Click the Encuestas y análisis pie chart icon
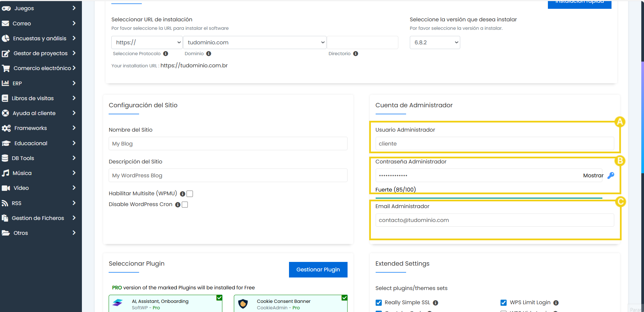This screenshot has width=644, height=312. [x=5, y=38]
